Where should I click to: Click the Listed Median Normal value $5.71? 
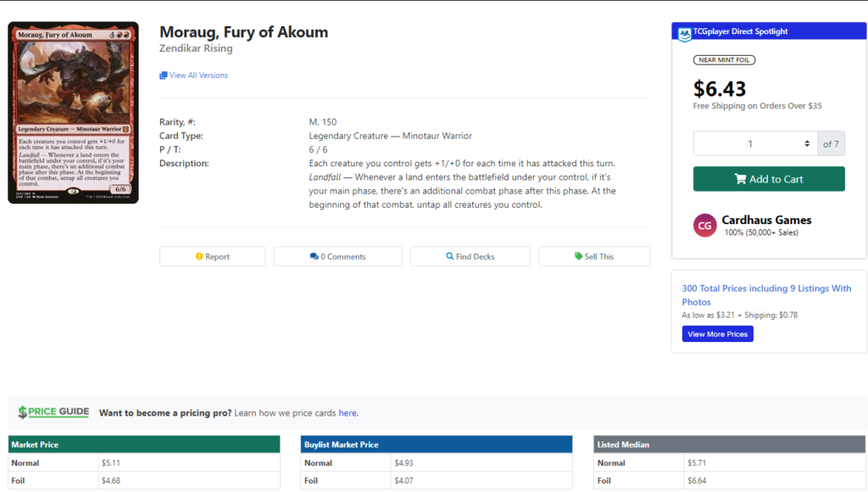pos(697,463)
